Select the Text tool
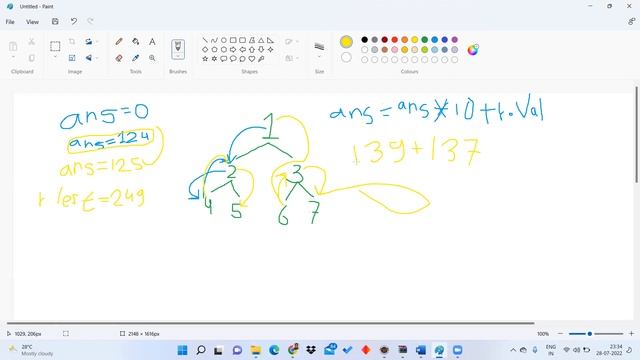640x360 pixels. click(x=152, y=42)
